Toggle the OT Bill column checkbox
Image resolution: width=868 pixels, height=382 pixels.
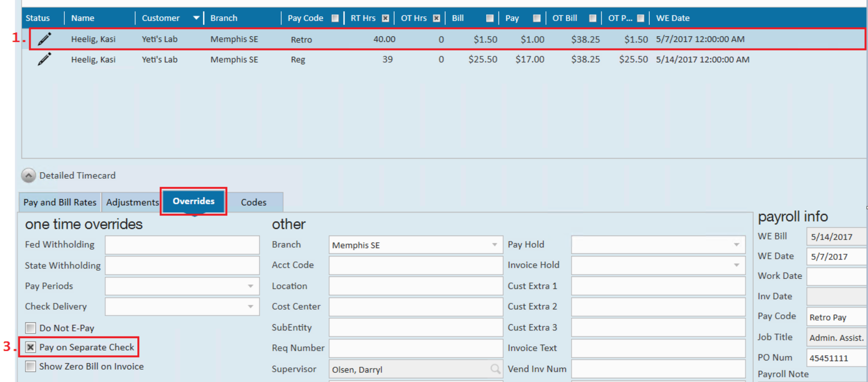592,18
